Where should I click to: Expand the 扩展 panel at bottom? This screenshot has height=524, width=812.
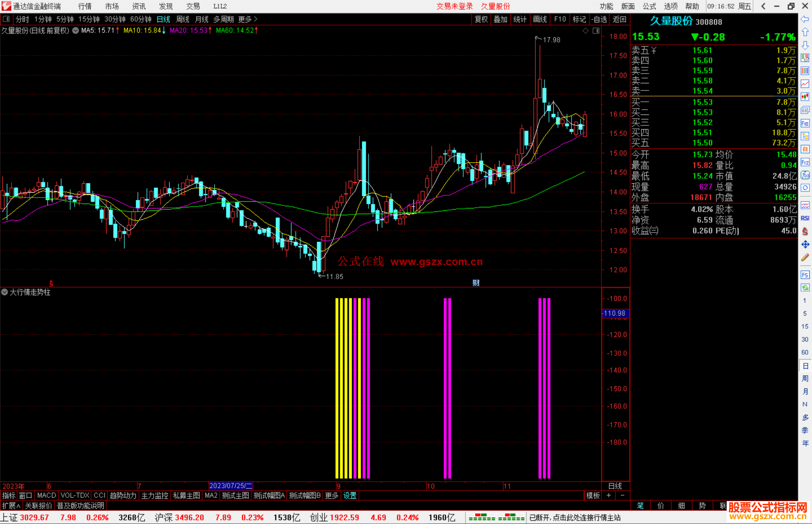[11, 506]
